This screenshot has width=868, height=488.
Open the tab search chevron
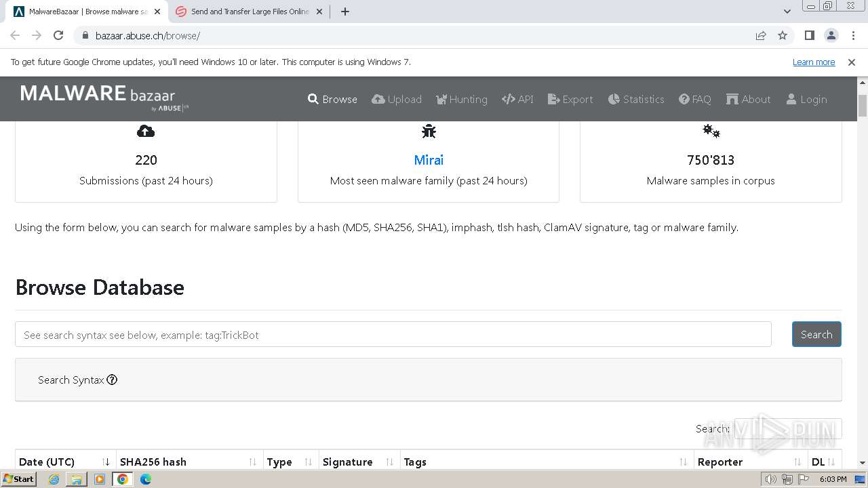[787, 12]
